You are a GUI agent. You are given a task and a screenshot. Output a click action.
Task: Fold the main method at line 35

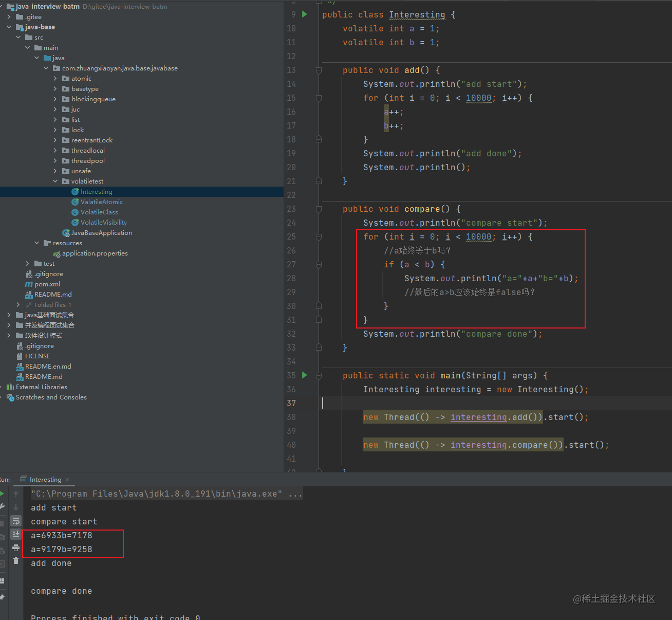pyautogui.click(x=319, y=376)
